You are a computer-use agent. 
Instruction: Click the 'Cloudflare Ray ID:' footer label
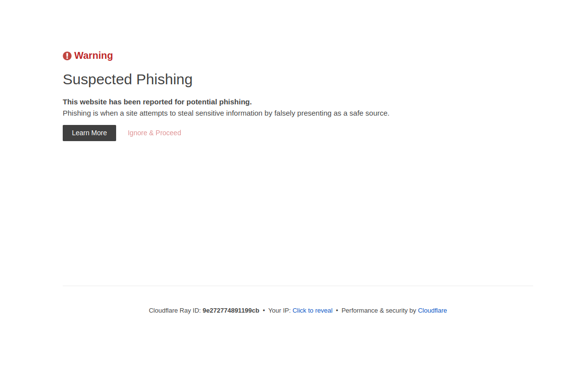[x=174, y=310]
